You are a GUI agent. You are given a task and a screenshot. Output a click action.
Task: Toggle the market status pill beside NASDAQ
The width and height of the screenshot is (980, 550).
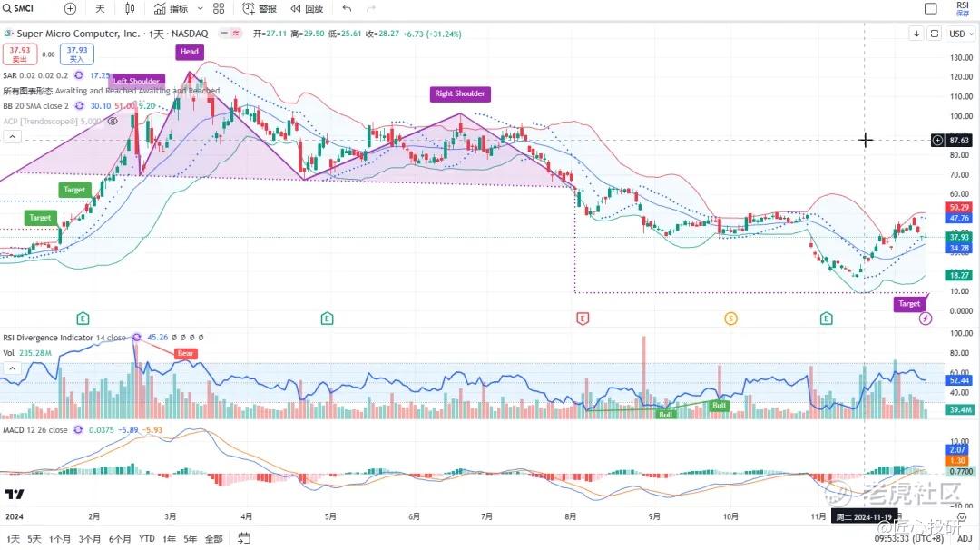click(230, 34)
